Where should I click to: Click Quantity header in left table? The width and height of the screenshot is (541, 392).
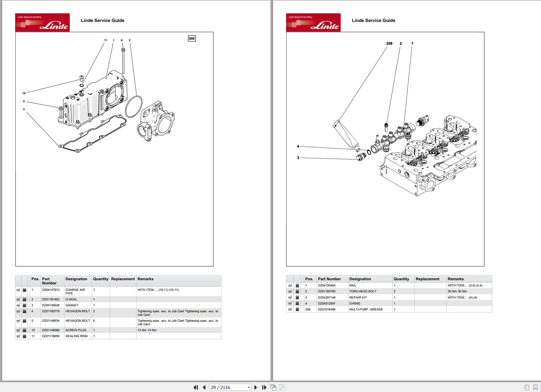coord(101,279)
